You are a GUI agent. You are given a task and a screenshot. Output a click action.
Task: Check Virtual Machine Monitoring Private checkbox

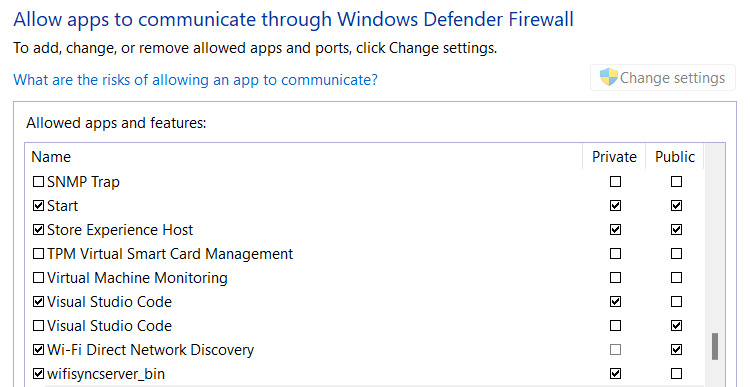[616, 277]
